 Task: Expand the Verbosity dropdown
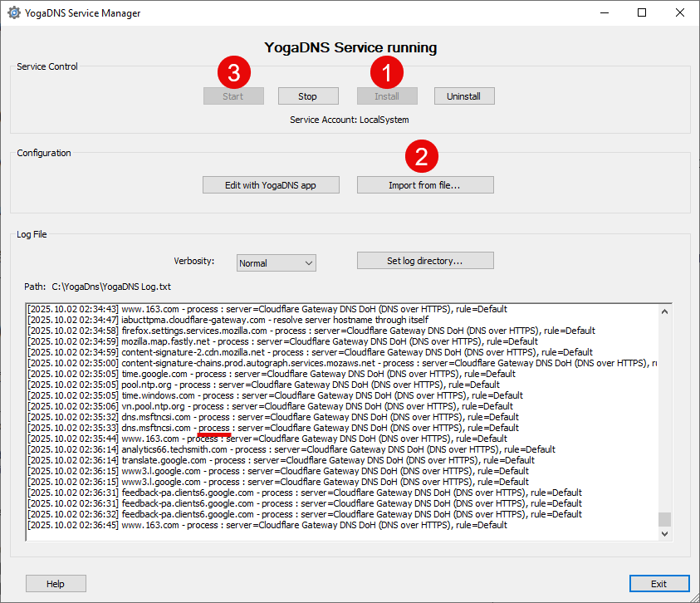coord(276,262)
